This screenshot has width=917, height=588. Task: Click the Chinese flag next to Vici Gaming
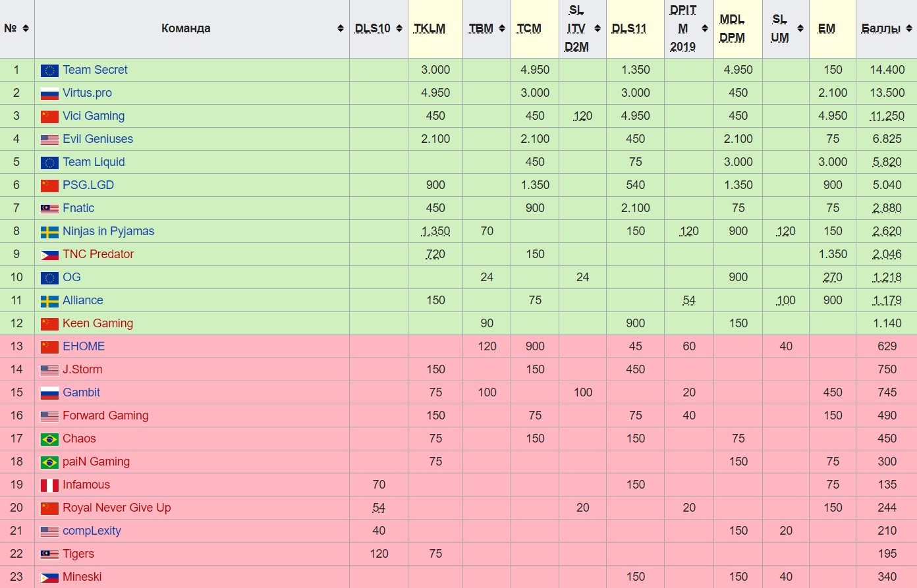coord(49,117)
